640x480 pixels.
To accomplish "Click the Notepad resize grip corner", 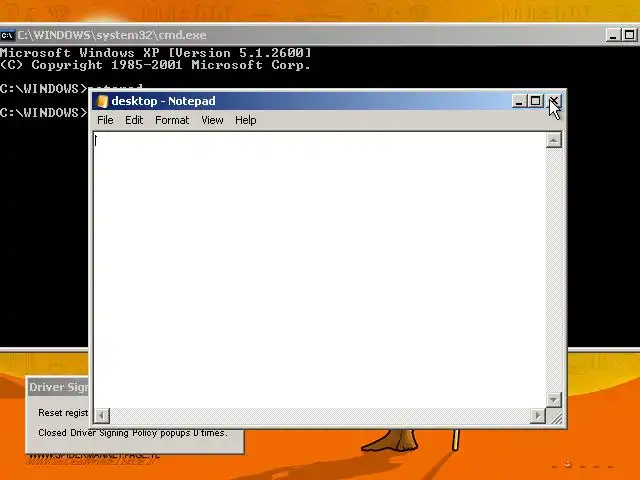I will click(555, 417).
